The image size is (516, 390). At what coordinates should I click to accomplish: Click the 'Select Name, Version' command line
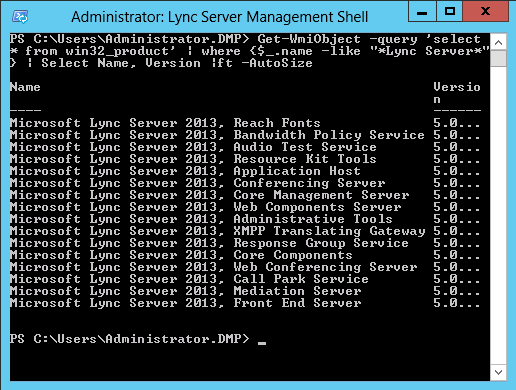pos(161,63)
